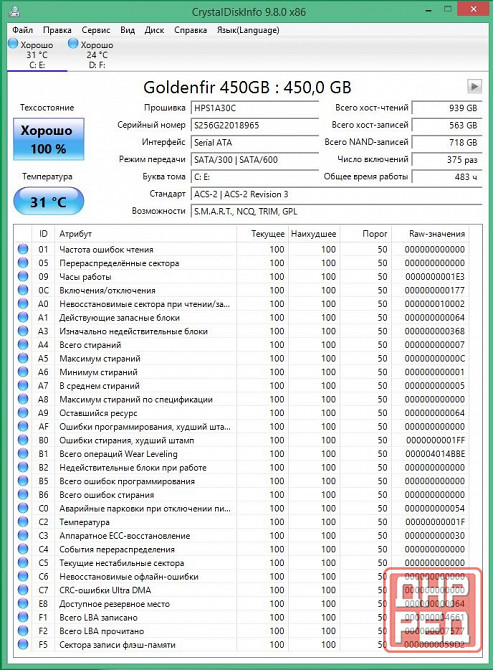
Task: Click status icon for attribute B0
Action: click(23, 440)
